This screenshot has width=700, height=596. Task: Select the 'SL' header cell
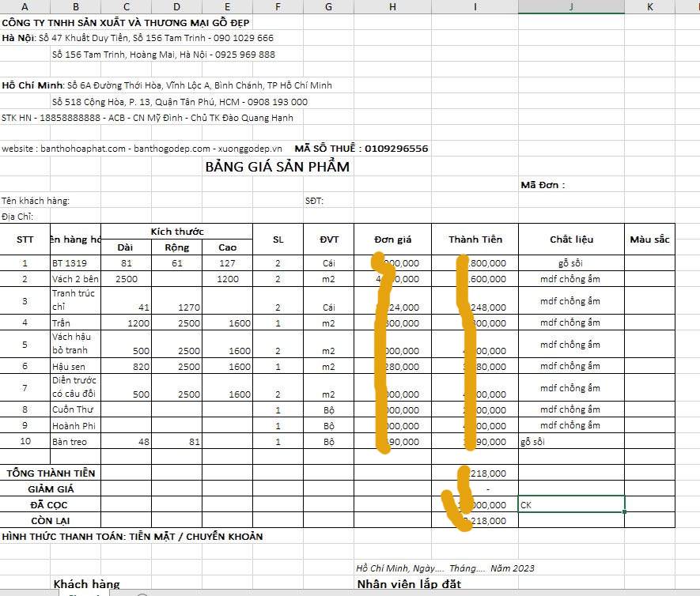click(278, 240)
